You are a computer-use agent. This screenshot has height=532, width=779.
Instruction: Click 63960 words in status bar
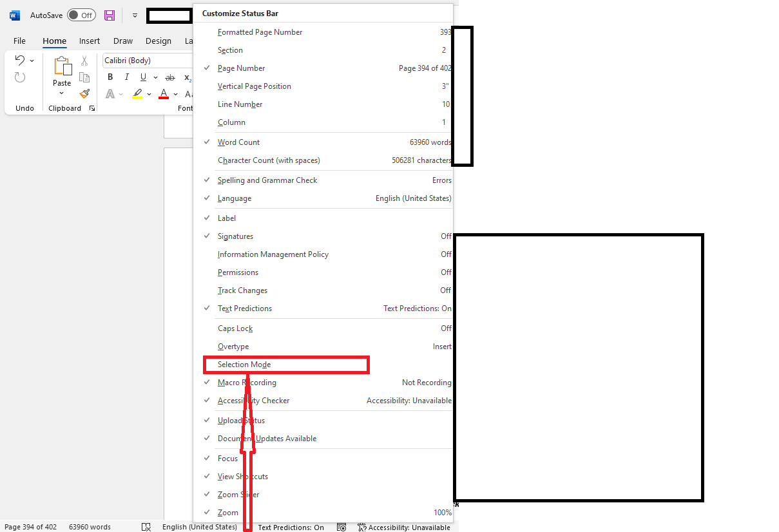point(90,527)
